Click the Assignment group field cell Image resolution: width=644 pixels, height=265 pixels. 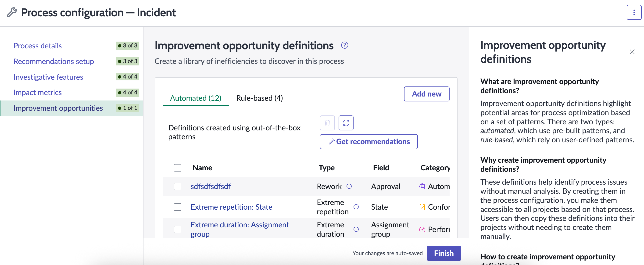(x=390, y=229)
